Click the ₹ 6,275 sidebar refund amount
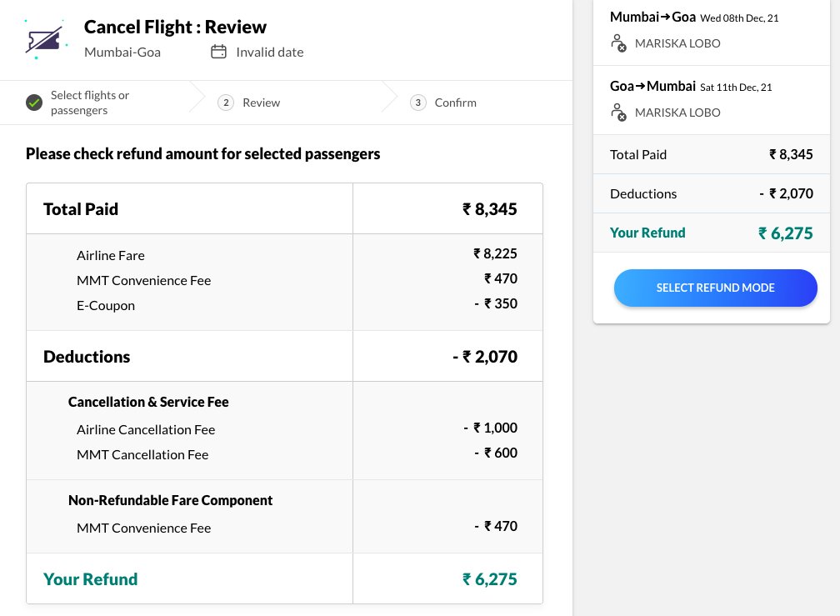The height and width of the screenshot is (616, 840). point(785,233)
